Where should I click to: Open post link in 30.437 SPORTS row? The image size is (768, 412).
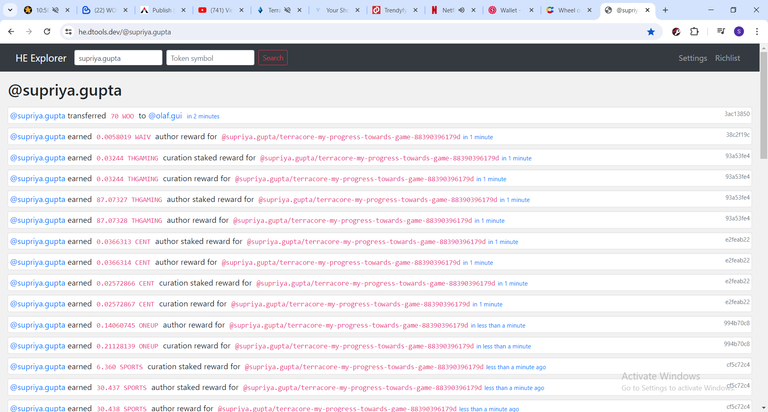(362, 388)
